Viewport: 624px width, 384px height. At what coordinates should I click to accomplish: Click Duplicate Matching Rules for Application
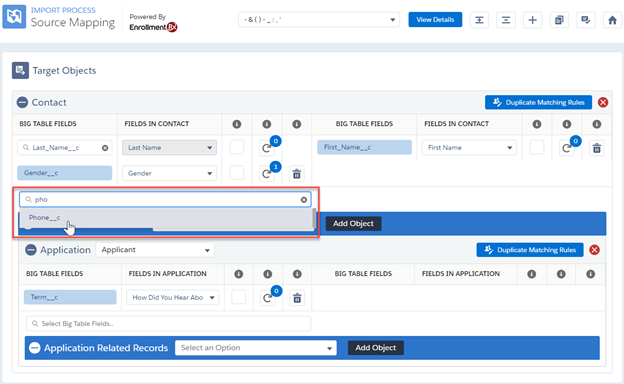click(530, 250)
